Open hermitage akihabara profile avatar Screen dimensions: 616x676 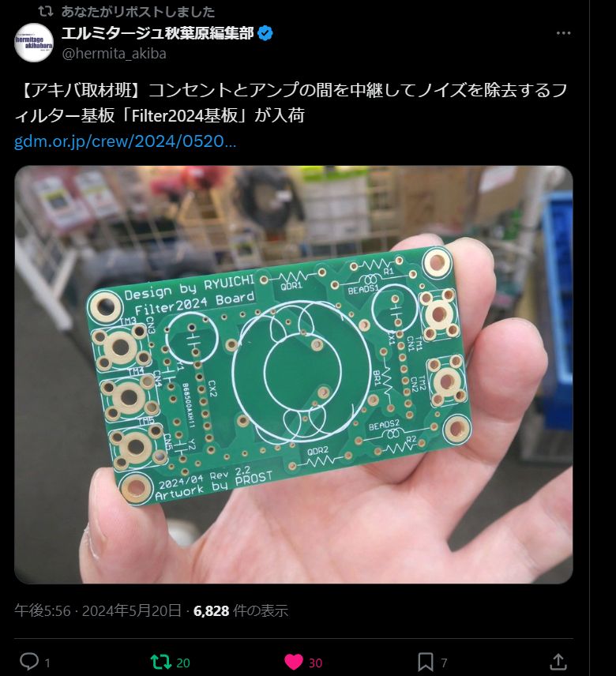coord(34,43)
